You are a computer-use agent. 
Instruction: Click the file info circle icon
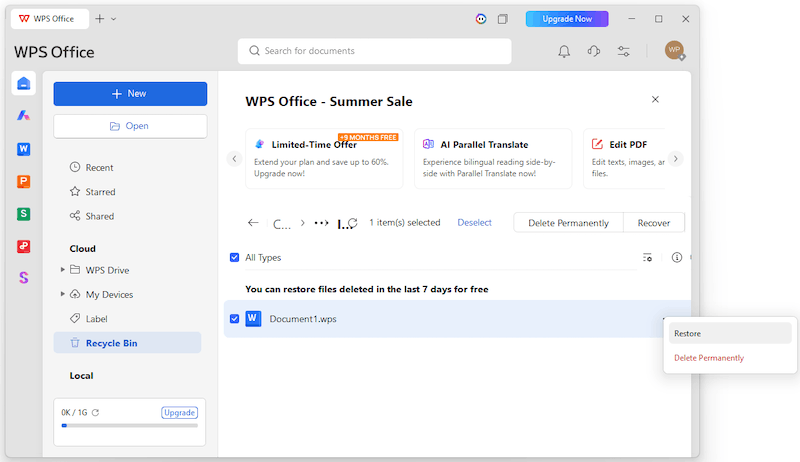pos(677,258)
